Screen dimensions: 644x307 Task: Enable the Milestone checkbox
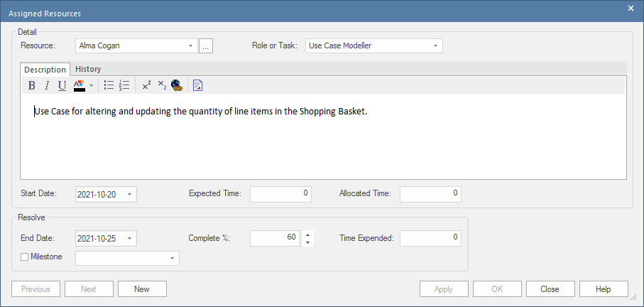24,257
